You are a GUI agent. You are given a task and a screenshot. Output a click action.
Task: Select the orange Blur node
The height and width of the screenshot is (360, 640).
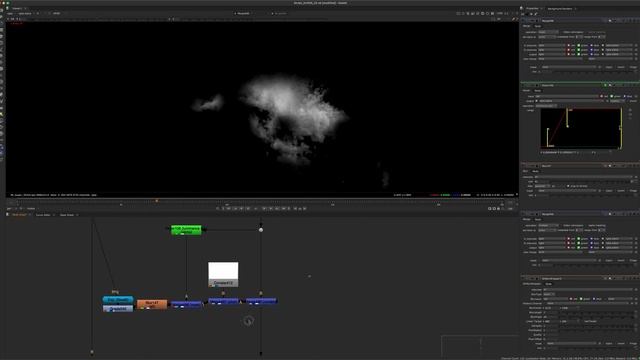click(152, 304)
